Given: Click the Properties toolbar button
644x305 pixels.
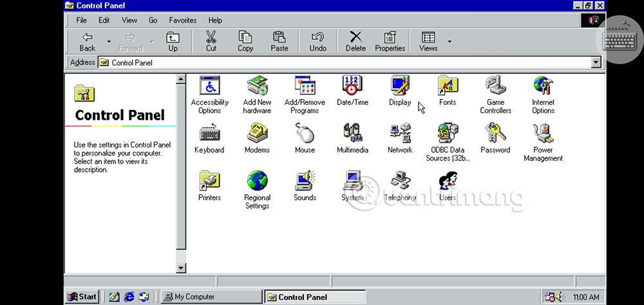Looking at the screenshot, I should (x=390, y=42).
